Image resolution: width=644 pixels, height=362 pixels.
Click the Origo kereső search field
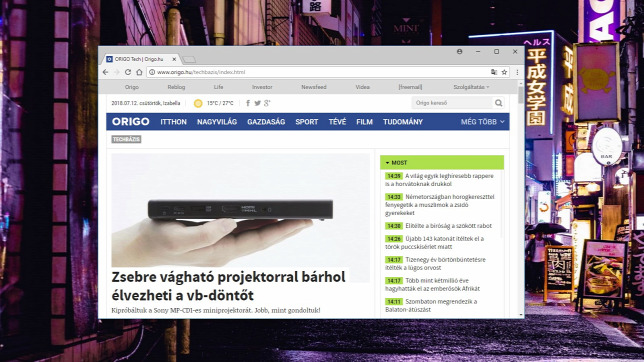452,103
